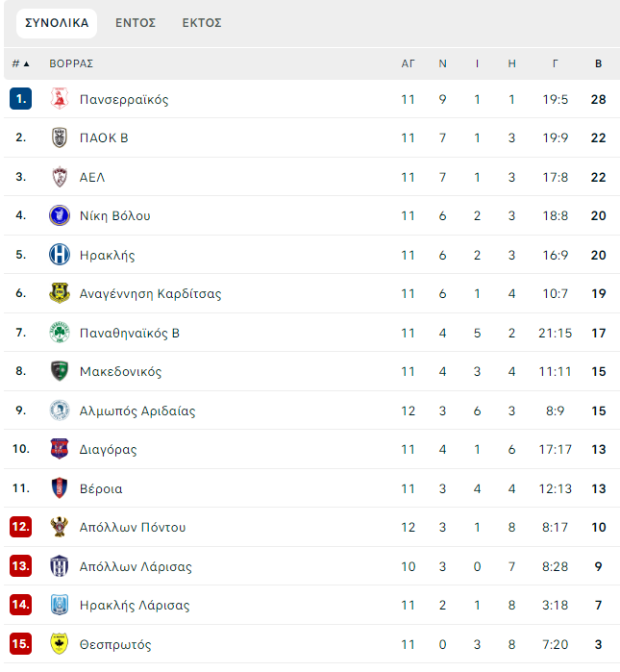Open the Διαγόρας team link

click(108, 450)
